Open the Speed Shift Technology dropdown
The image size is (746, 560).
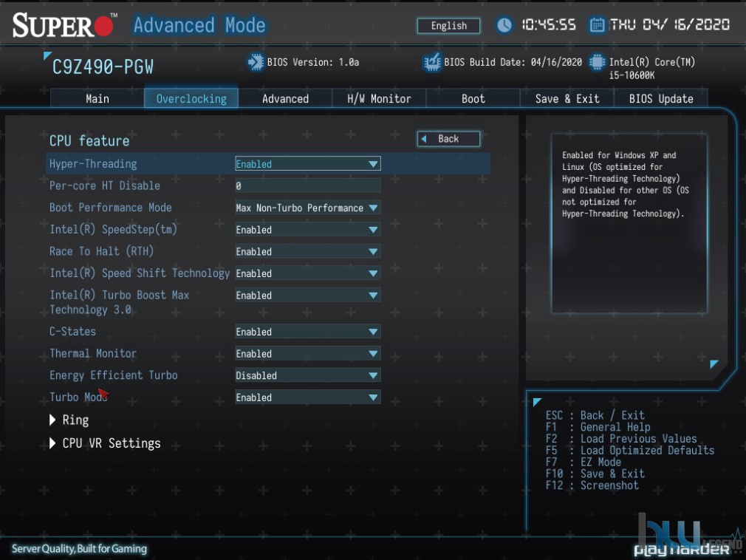(308, 273)
